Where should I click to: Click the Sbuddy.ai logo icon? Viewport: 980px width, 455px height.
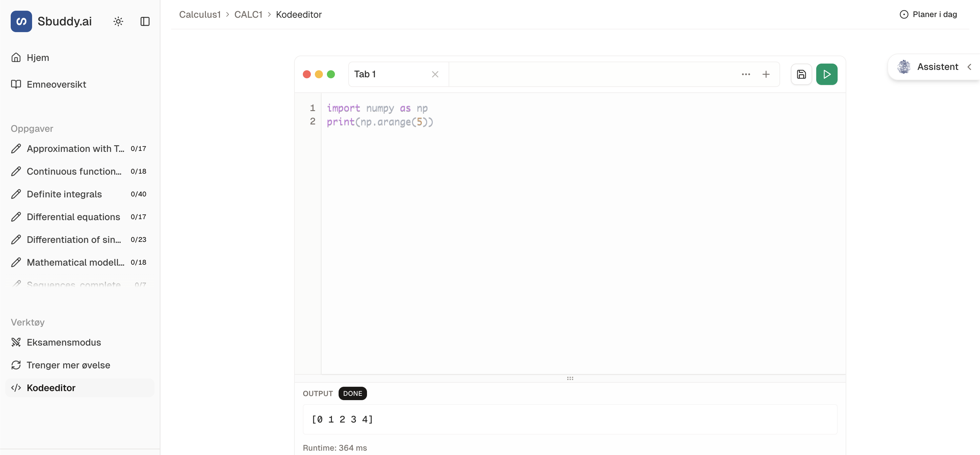point(21,21)
